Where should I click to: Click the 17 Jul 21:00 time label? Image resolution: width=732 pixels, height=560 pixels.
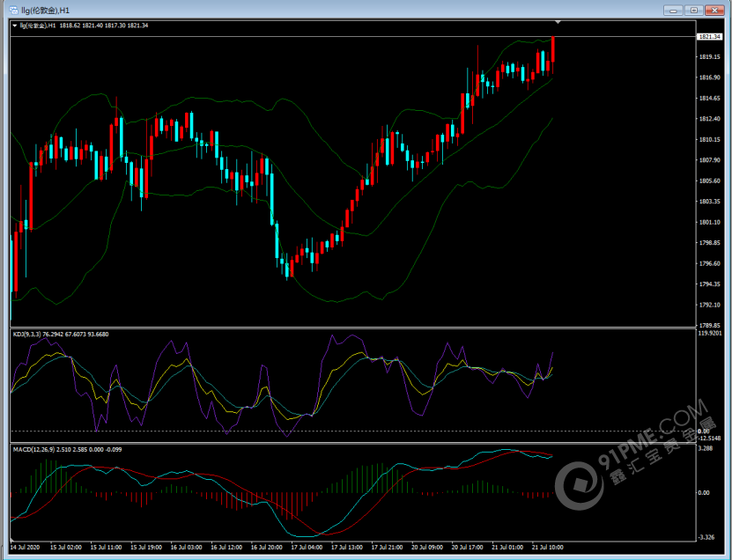coord(387,547)
